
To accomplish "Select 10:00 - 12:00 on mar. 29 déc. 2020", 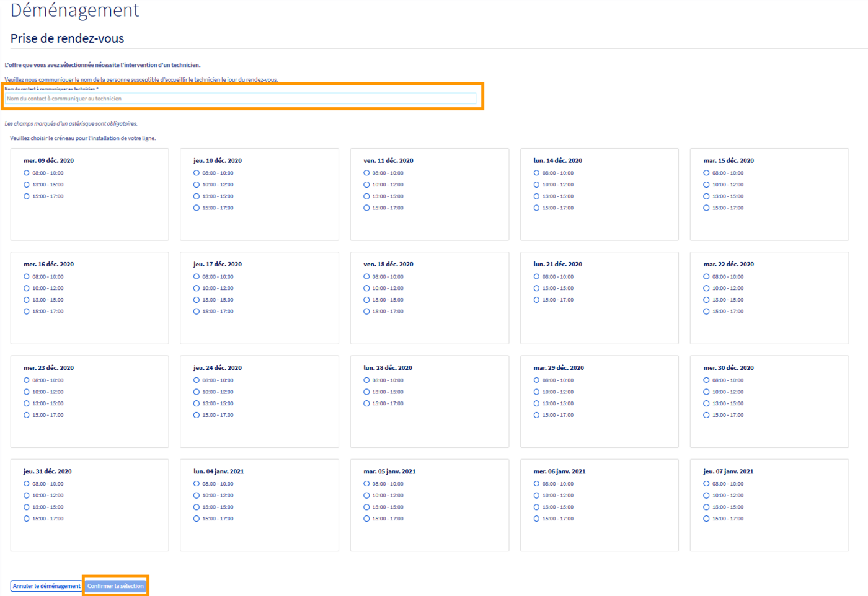I will (x=536, y=392).
